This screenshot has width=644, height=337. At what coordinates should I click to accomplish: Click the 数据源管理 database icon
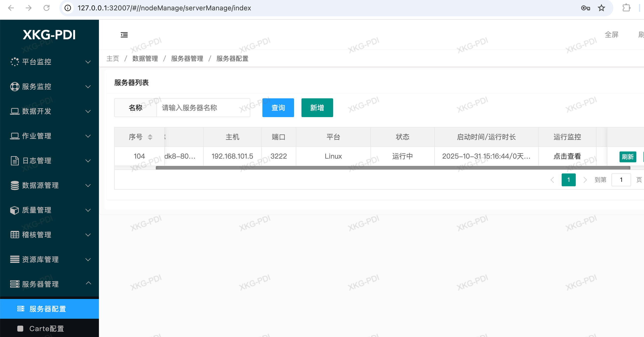click(x=15, y=185)
